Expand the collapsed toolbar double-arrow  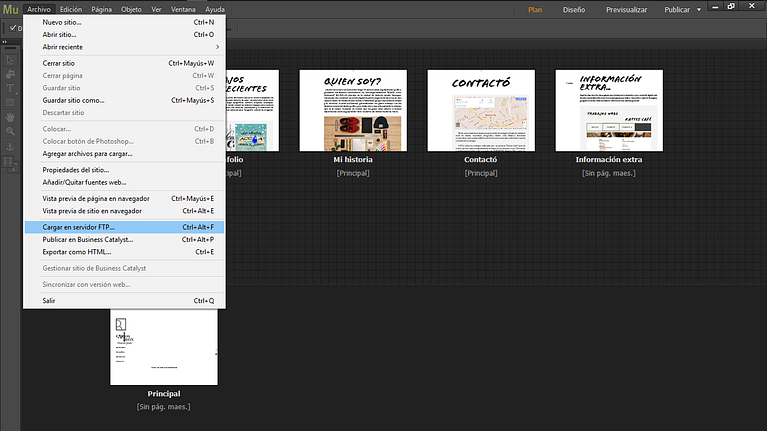pyautogui.click(x=4, y=41)
